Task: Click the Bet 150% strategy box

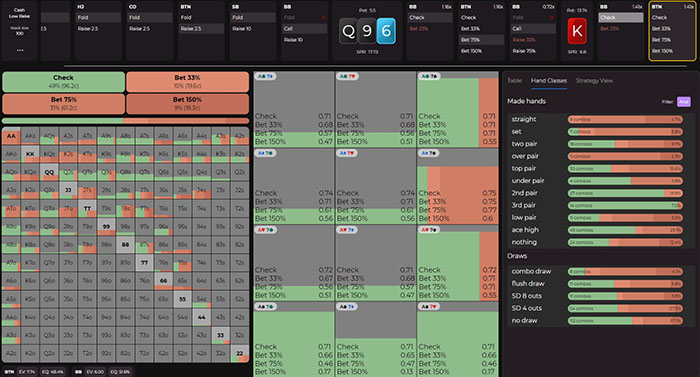Action: [188, 103]
